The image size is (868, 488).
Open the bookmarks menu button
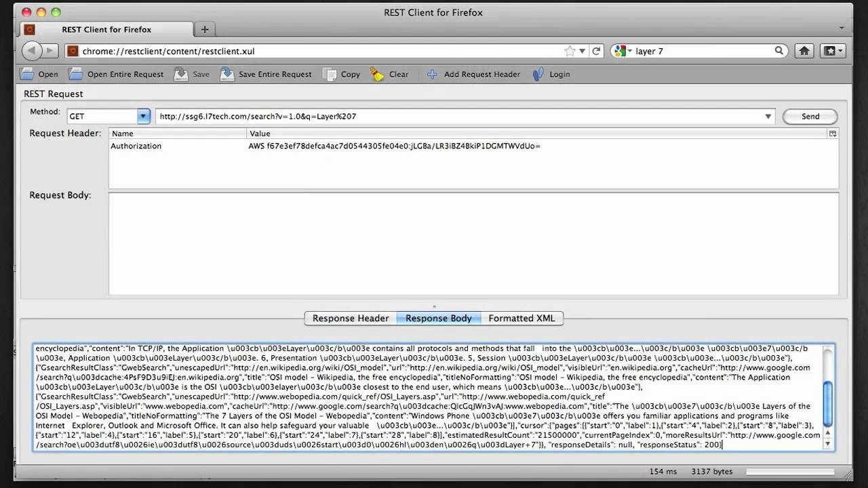click(x=832, y=51)
